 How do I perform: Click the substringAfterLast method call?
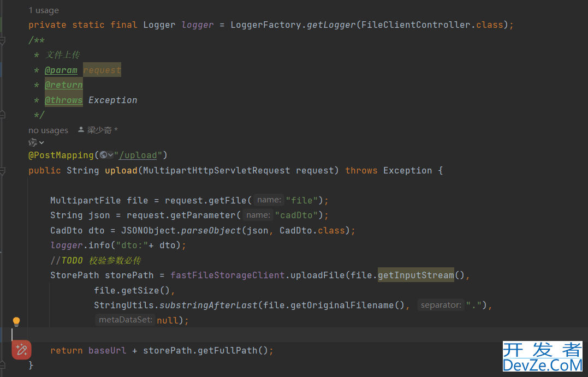point(209,305)
